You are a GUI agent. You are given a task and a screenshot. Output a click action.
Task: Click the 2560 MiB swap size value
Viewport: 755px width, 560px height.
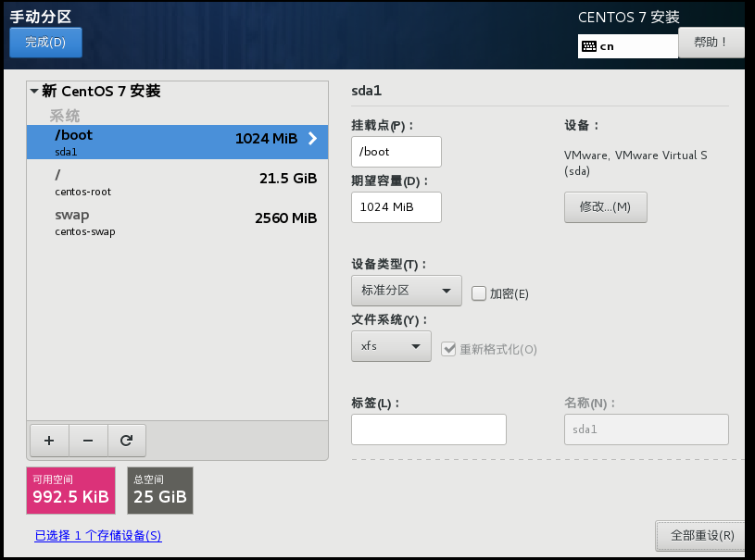pyautogui.click(x=285, y=218)
